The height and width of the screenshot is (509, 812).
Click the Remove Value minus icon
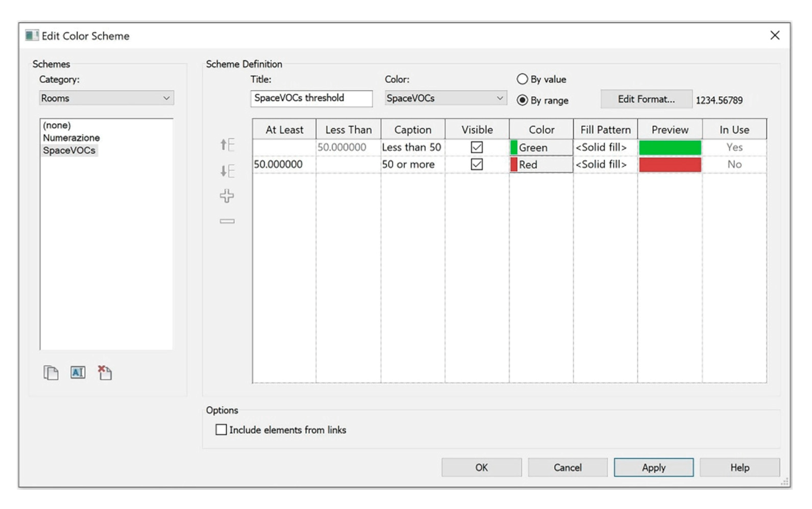(x=227, y=221)
